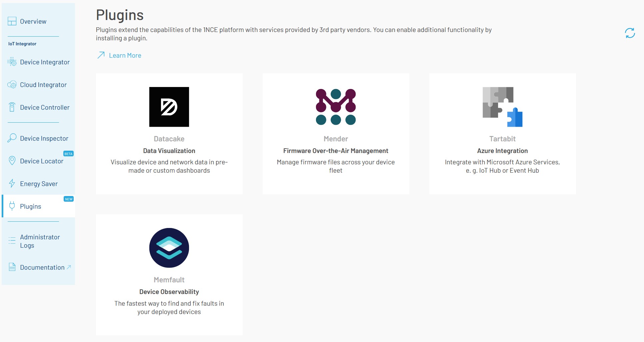The width and height of the screenshot is (644, 342).
Task: Open the Mender Firmware Over-the-Air card
Action: (336, 133)
